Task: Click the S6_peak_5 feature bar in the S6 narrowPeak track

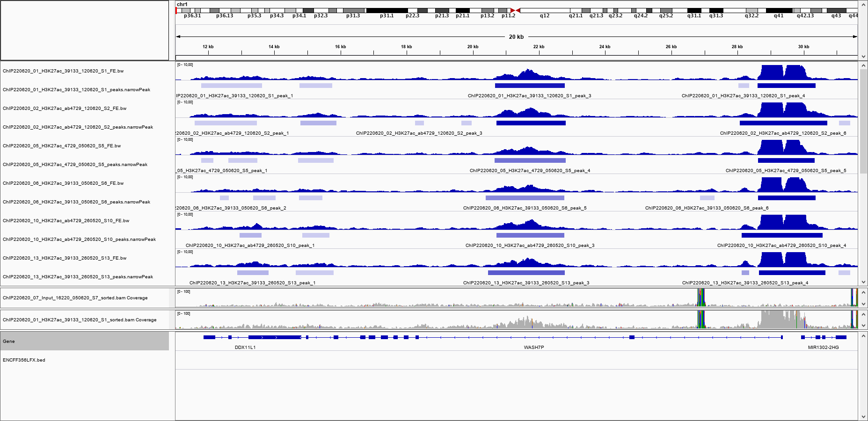Action: coord(525,198)
